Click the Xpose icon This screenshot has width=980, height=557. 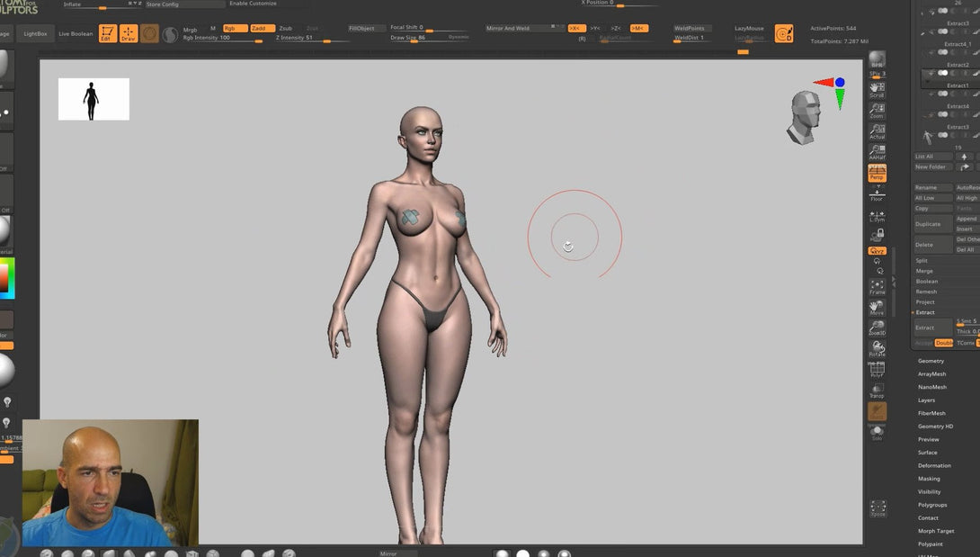[x=878, y=508]
